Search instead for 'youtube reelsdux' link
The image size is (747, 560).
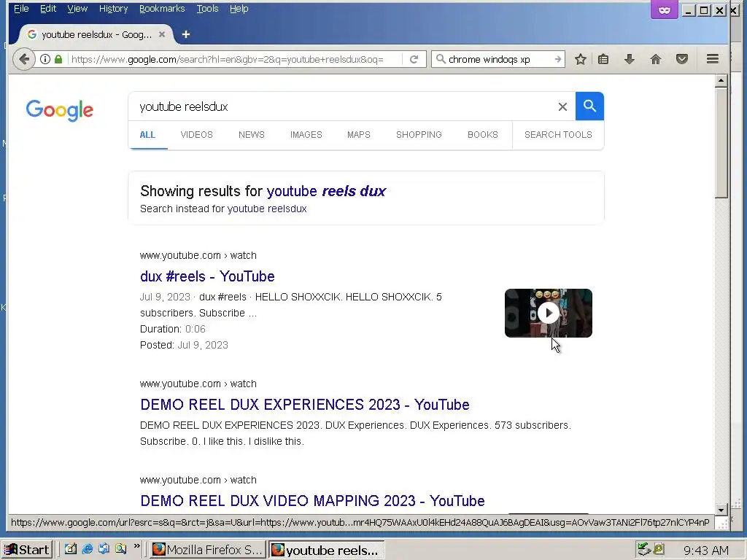click(267, 209)
